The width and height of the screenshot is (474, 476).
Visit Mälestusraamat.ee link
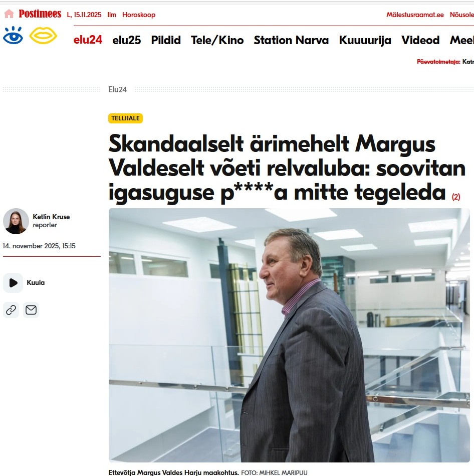click(x=415, y=15)
